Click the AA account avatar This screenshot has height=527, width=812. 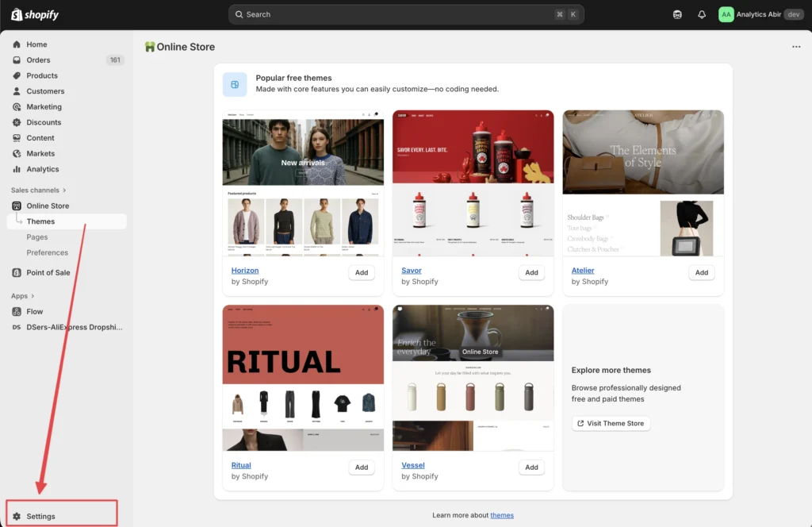tap(726, 14)
